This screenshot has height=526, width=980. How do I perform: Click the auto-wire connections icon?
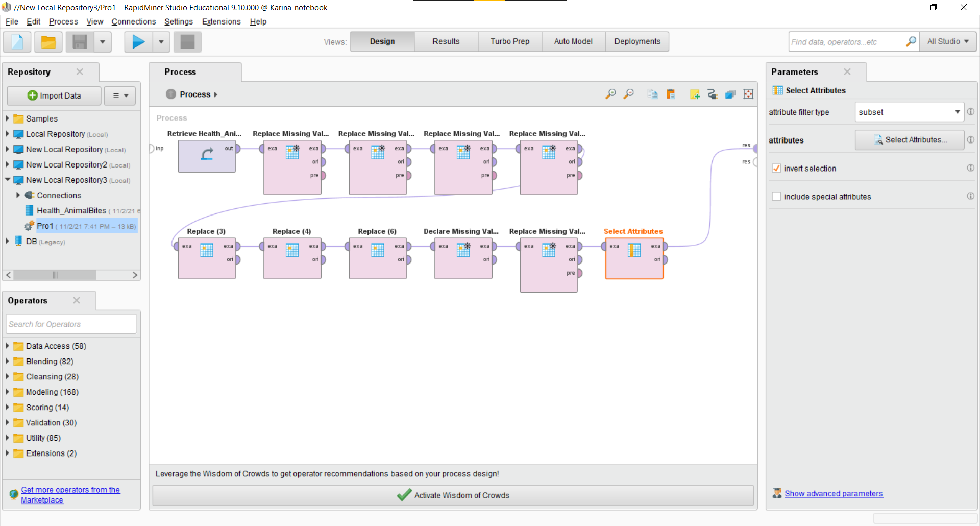tap(713, 94)
